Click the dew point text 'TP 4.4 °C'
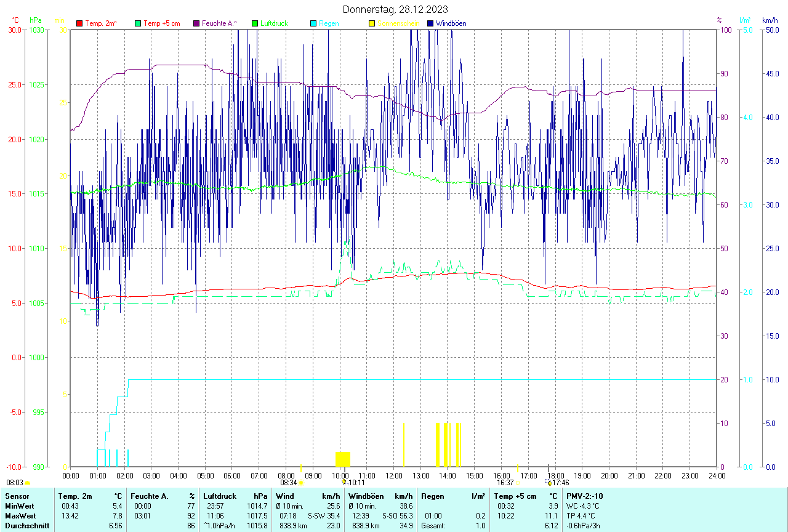Viewport: 788px width, 532px height. 581,515
